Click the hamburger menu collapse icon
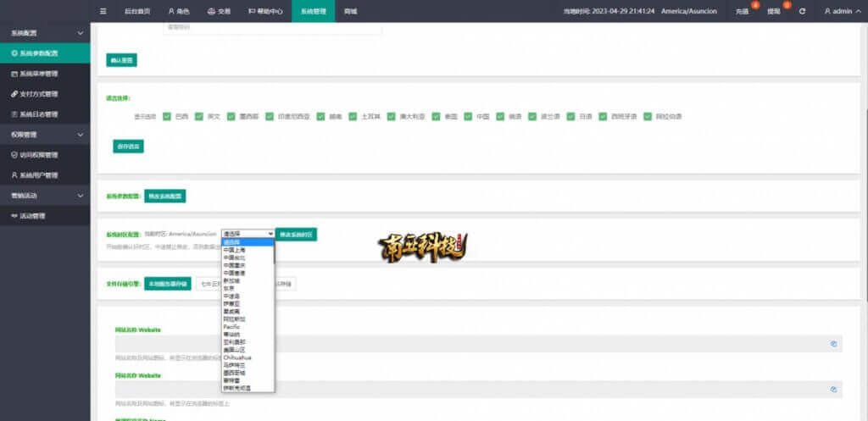Screen dimensions: 868x421 point(103,11)
